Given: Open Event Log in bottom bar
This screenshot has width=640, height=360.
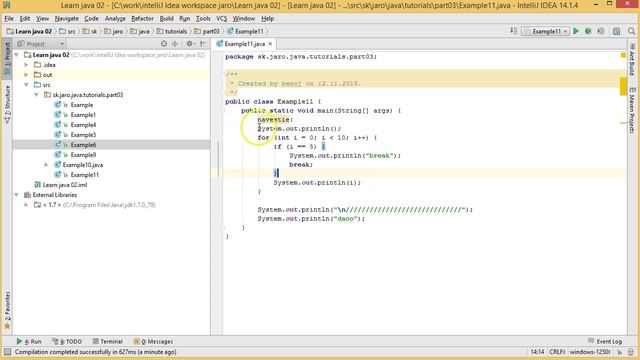Looking at the screenshot, I should (x=605, y=341).
